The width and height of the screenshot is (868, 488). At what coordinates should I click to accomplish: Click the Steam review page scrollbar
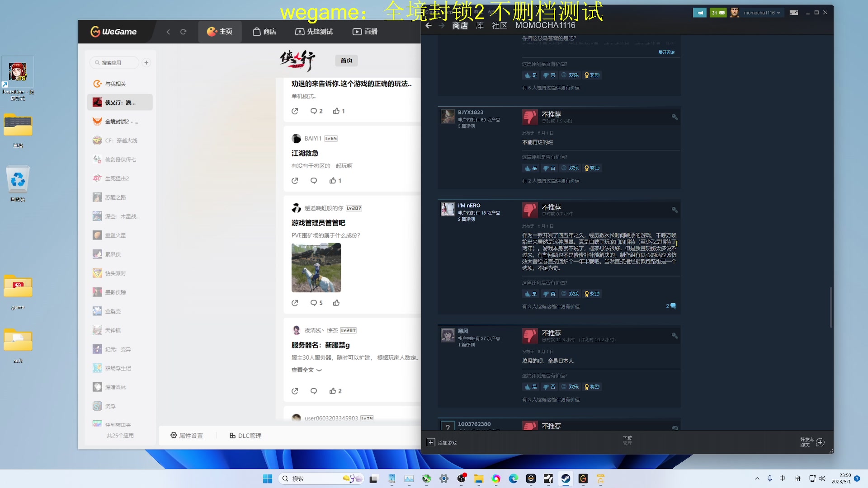click(x=831, y=307)
